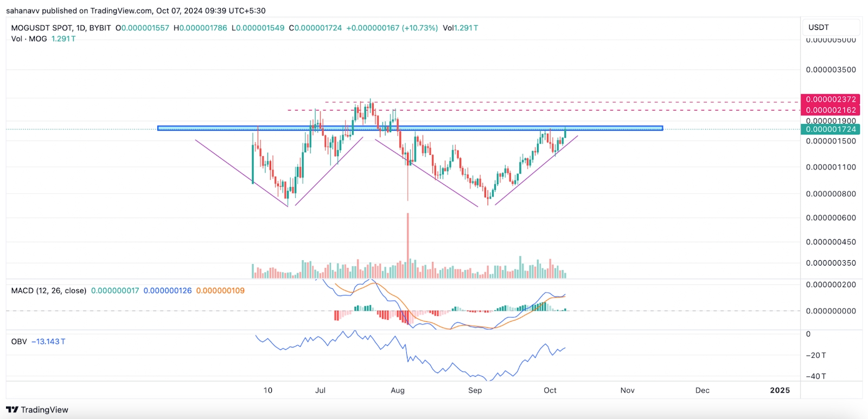
Task: Click the orange MACD signal value 0.000000109
Action: coord(220,291)
